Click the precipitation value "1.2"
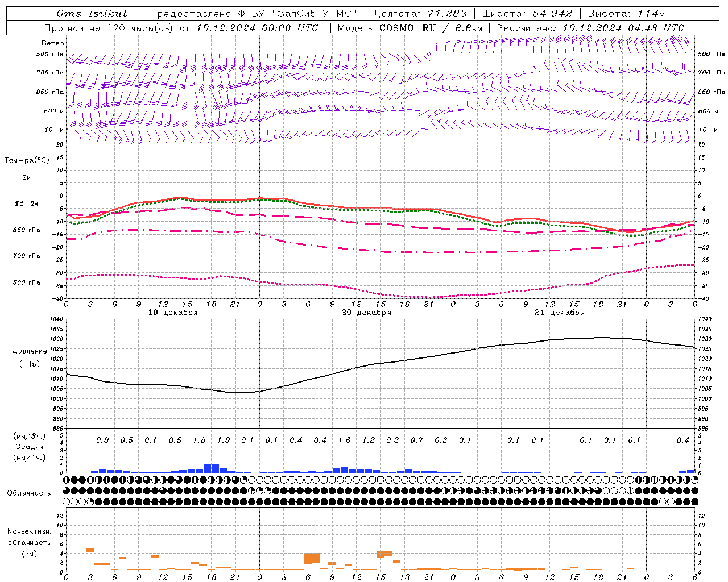 coord(369,440)
